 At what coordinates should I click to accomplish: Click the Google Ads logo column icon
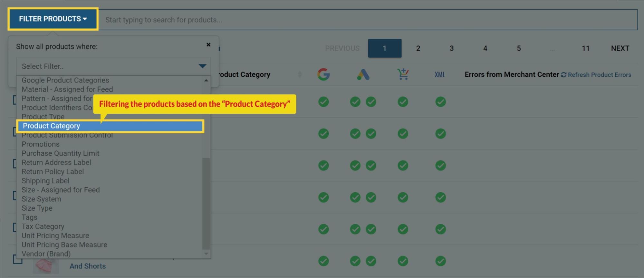coord(363,74)
